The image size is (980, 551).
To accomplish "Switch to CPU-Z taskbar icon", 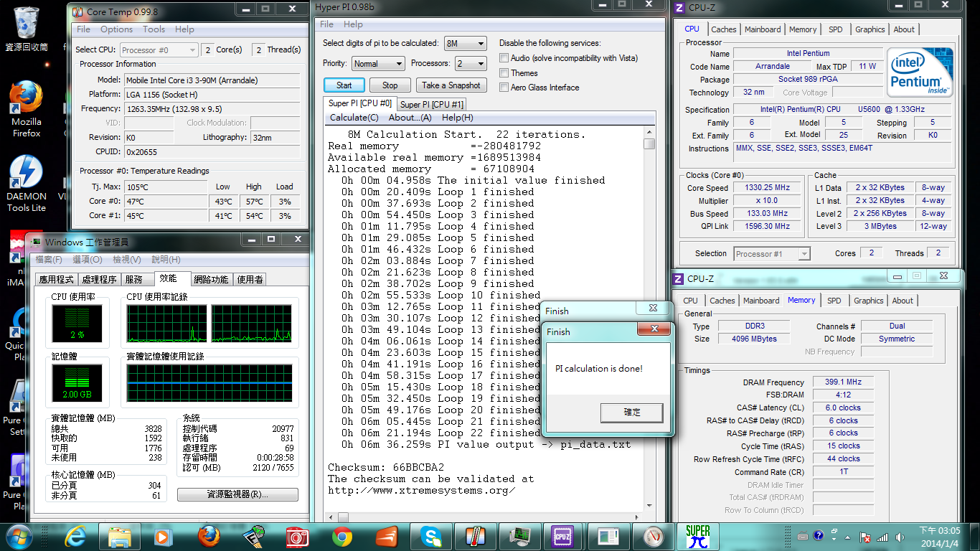I will click(565, 536).
